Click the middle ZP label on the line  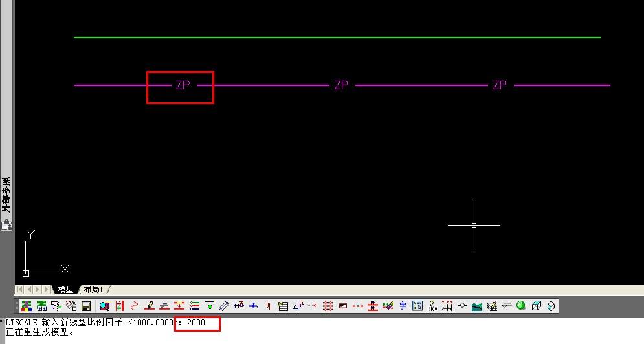click(341, 85)
